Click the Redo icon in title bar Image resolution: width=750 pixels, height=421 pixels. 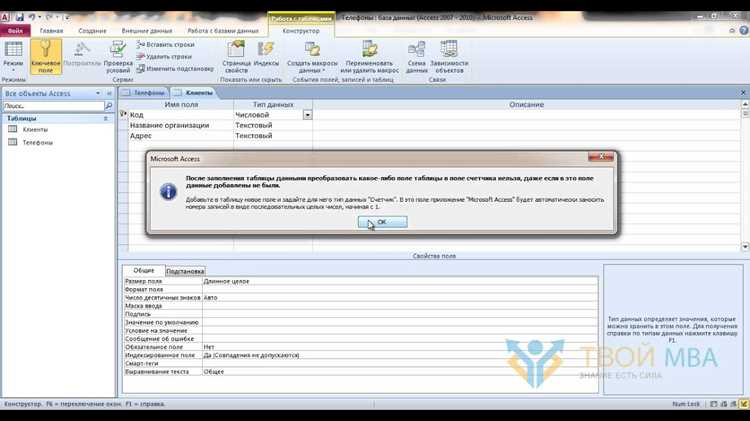(x=49, y=17)
